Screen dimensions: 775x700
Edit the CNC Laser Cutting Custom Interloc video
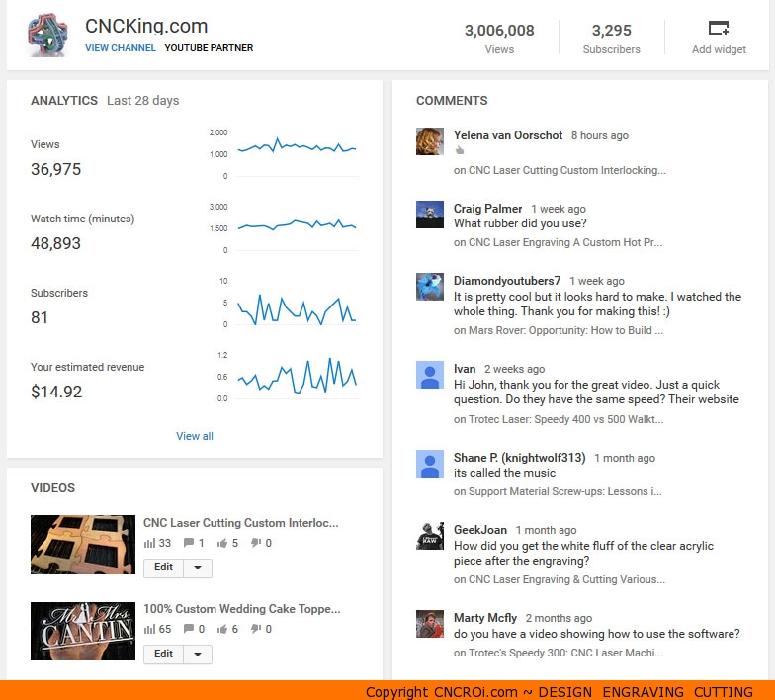[164, 568]
